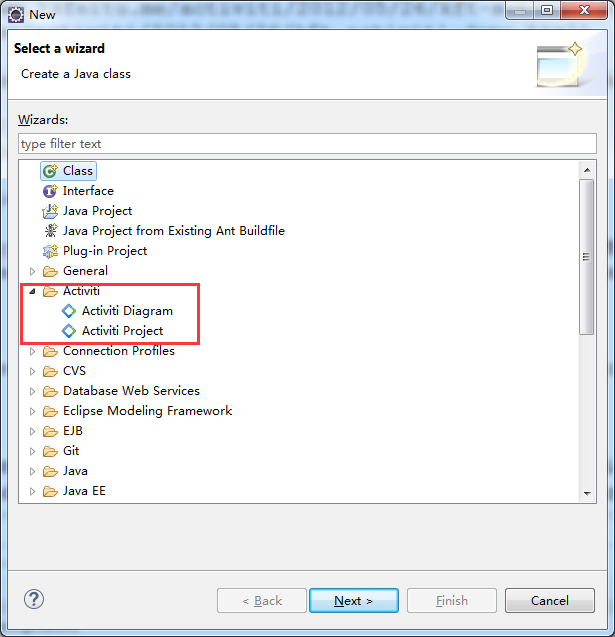This screenshot has height=637, width=615.
Task: Select the Java Project entry
Action: click(97, 211)
